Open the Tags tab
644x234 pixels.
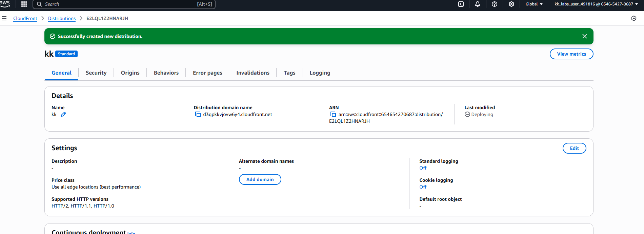point(289,73)
